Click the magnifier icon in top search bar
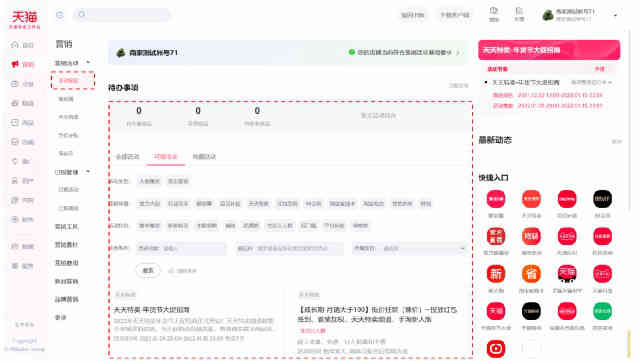 (82, 15)
